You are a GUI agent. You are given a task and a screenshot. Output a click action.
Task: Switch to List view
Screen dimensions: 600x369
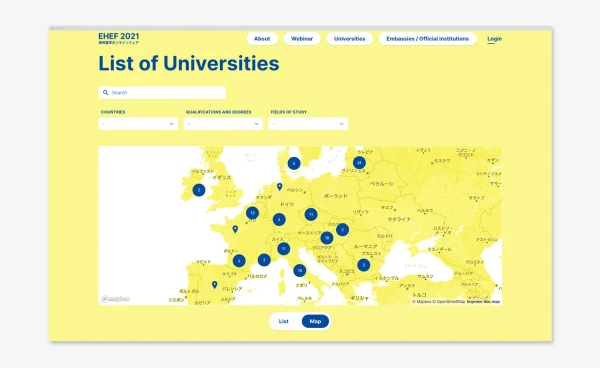pos(284,321)
